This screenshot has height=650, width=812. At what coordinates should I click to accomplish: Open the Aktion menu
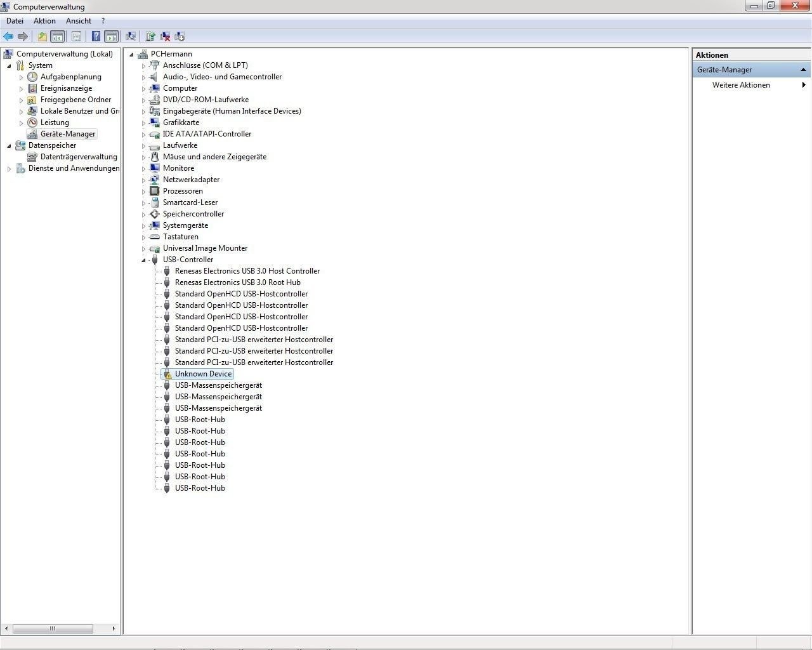44,21
